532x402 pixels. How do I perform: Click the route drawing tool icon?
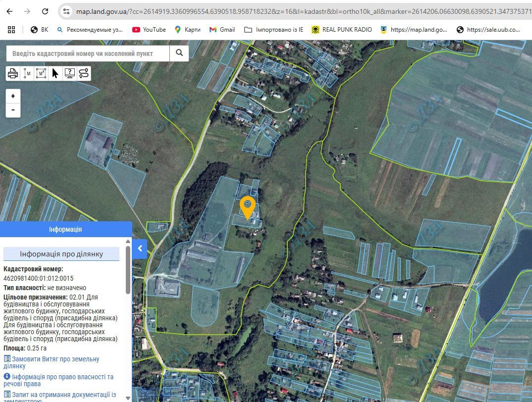pos(84,73)
